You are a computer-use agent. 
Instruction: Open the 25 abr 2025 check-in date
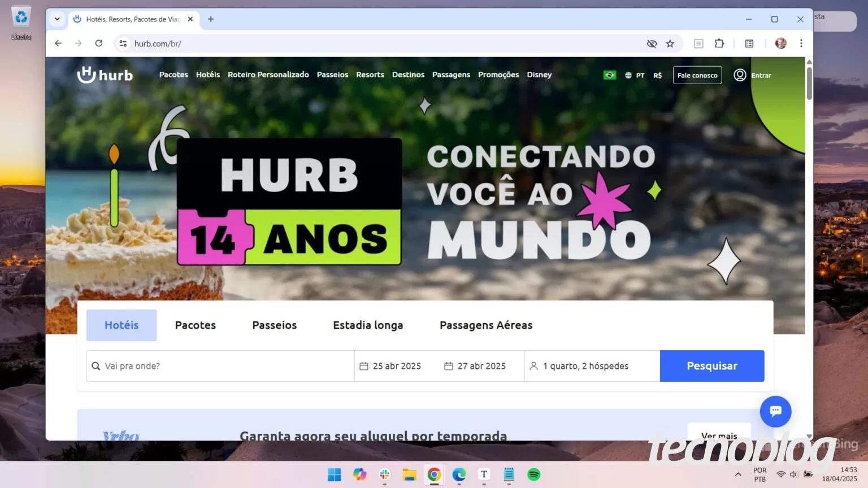coord(390,366)
